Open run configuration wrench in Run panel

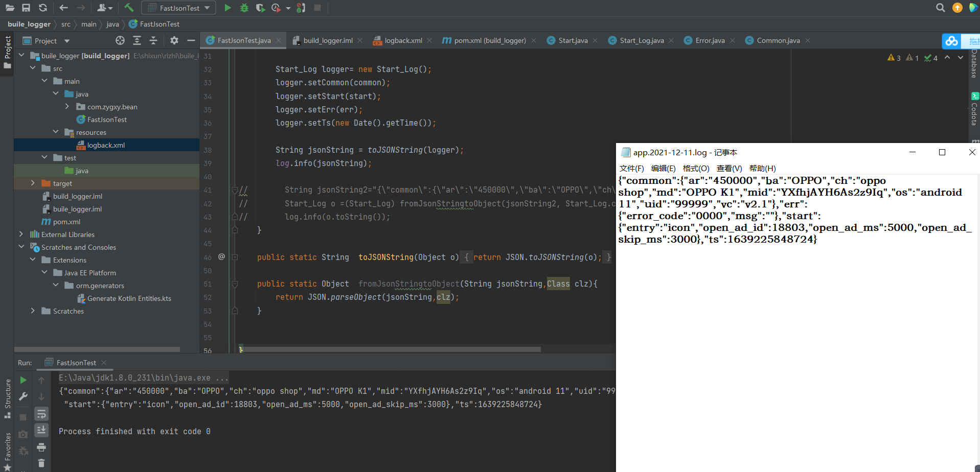[x=23, y=396]
